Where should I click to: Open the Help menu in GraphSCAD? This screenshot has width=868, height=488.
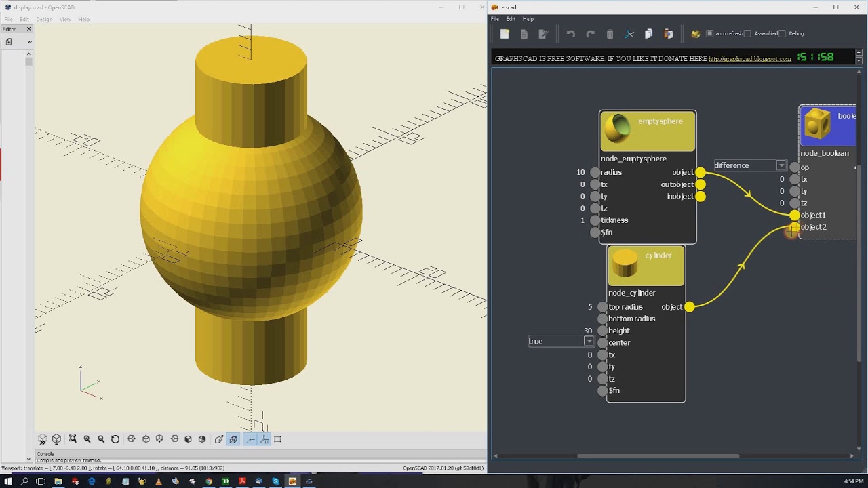point(528,19)
